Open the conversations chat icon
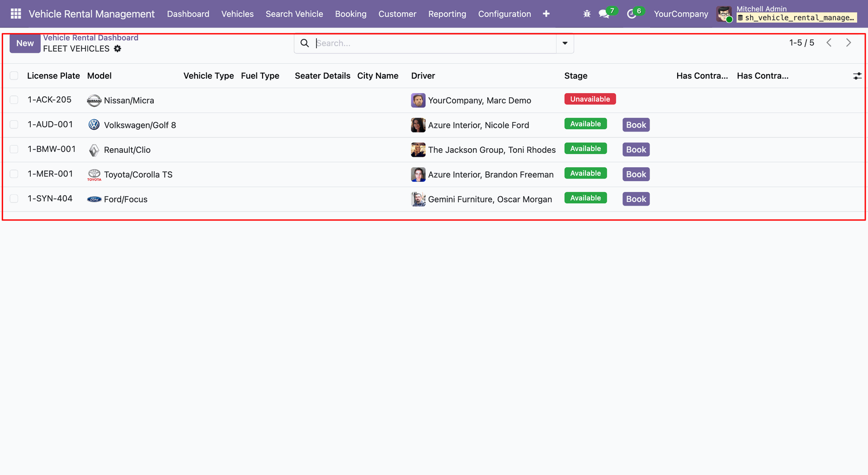868x475 pixels. [604, 14]
